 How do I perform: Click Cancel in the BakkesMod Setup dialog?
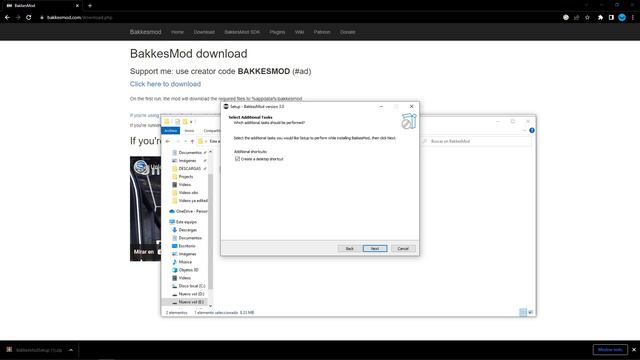pyautogui.click(x=403, y=248)
